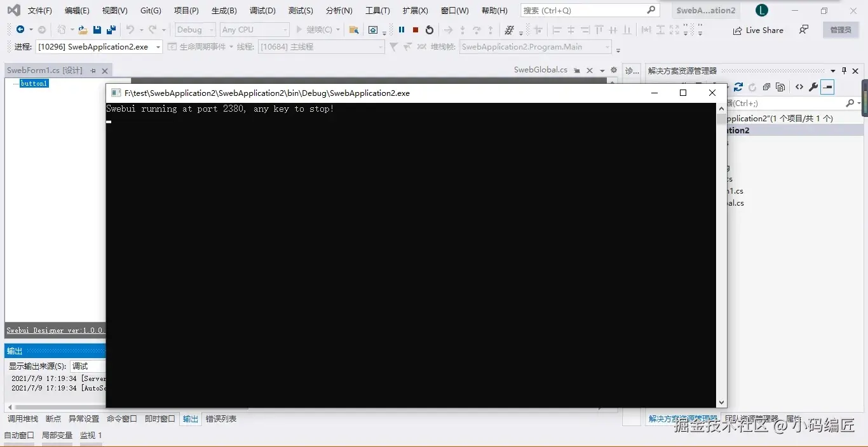The height and width of the screenshot is (447, 868).
Task: Click the 继续(C) continue button
Action: pos(314,30)
